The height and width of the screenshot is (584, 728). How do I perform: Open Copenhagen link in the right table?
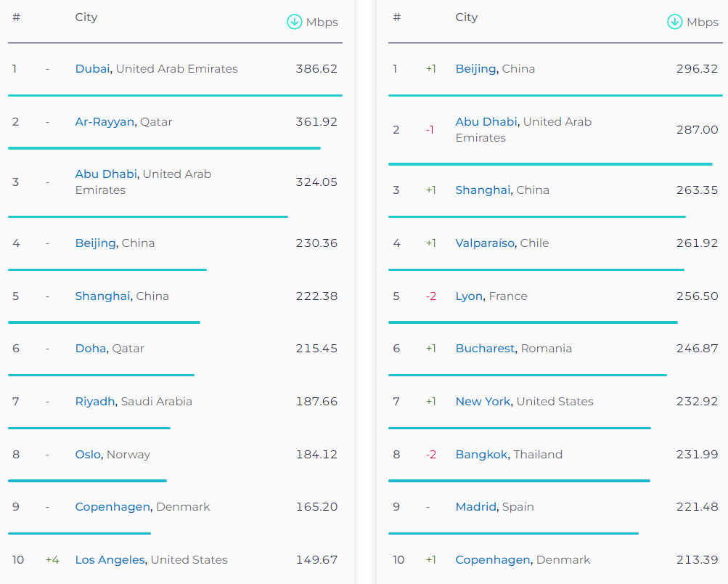click(x=493, y=560)
